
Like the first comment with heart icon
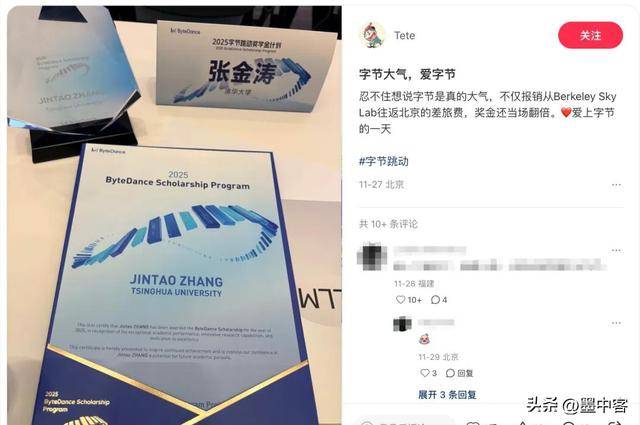pyautogui.click(x=401, y=300)
